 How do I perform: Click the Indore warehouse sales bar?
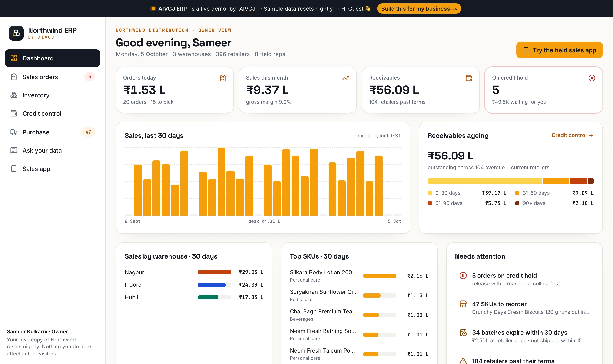pos(214,285)
